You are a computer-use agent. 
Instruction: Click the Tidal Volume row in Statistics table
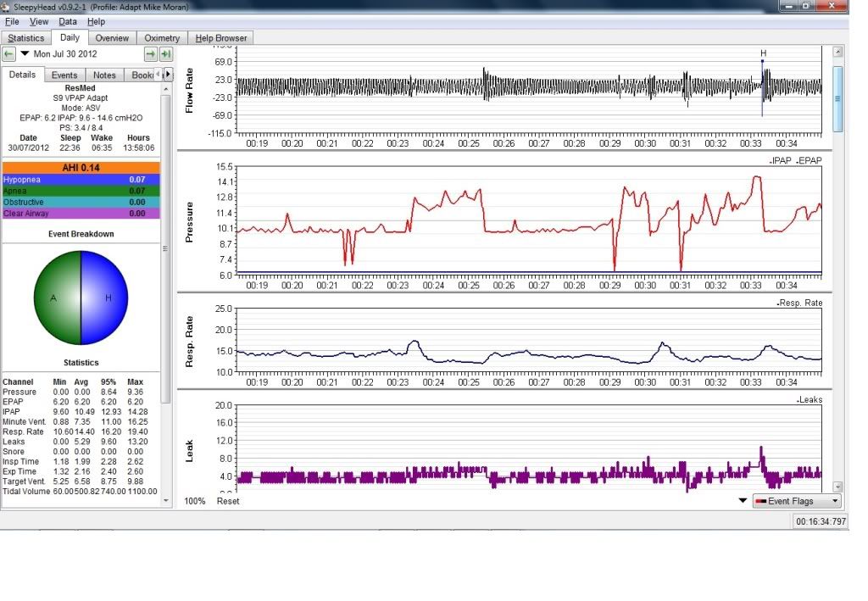pyautogui.click(x=80, y=492)
